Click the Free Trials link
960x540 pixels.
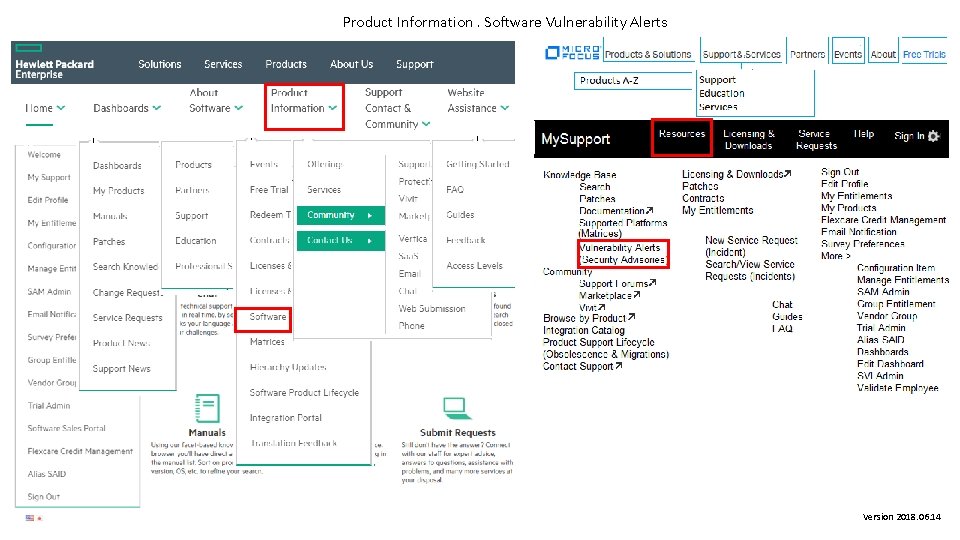click(924, 54)
